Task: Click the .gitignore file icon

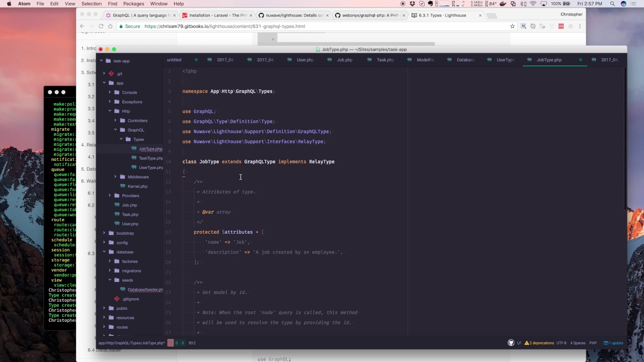Action: [x=117, y=299]
